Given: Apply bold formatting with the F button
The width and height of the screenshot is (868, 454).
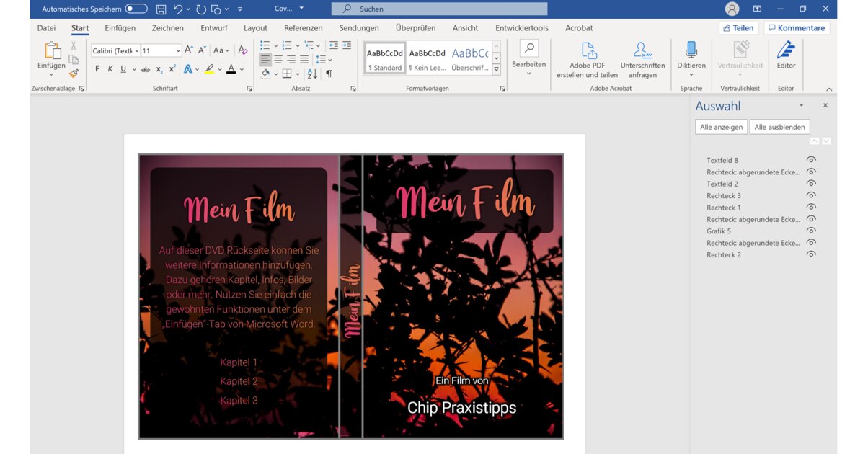Looking at the screenshot, I should click(97, 69).
